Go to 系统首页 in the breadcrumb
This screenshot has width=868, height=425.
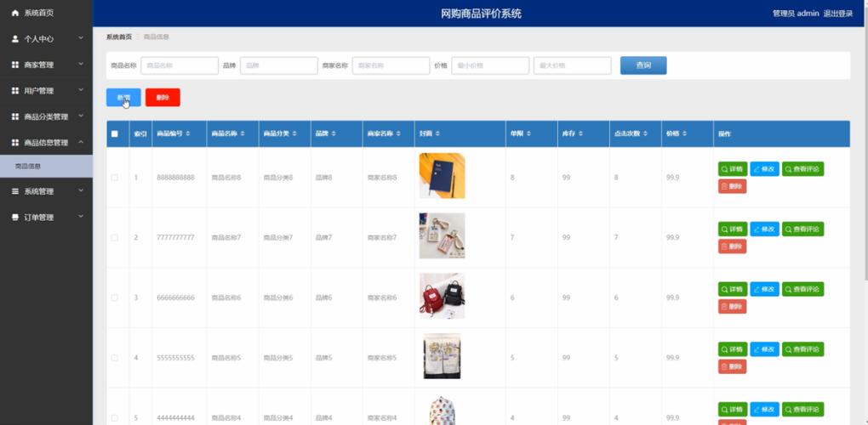(119, 37)
